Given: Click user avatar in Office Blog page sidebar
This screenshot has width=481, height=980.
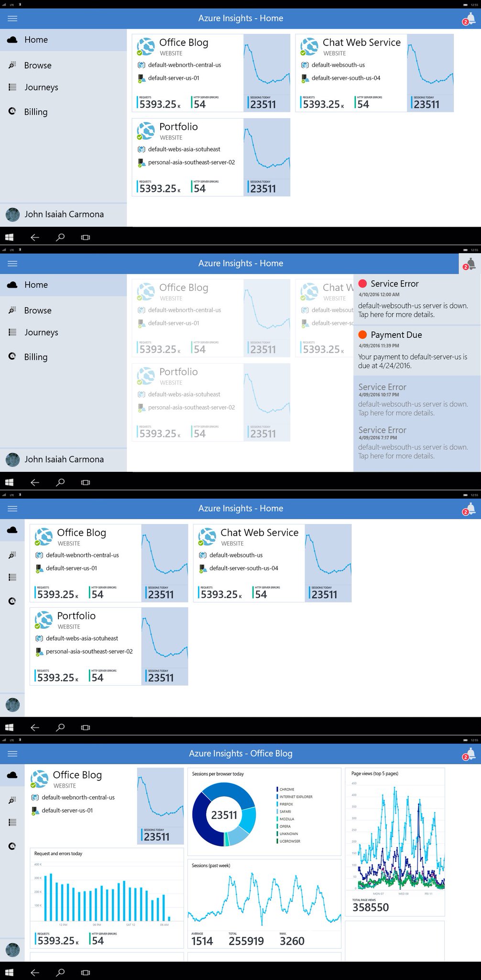Looking at the screenshot, I should click(12, 949).
